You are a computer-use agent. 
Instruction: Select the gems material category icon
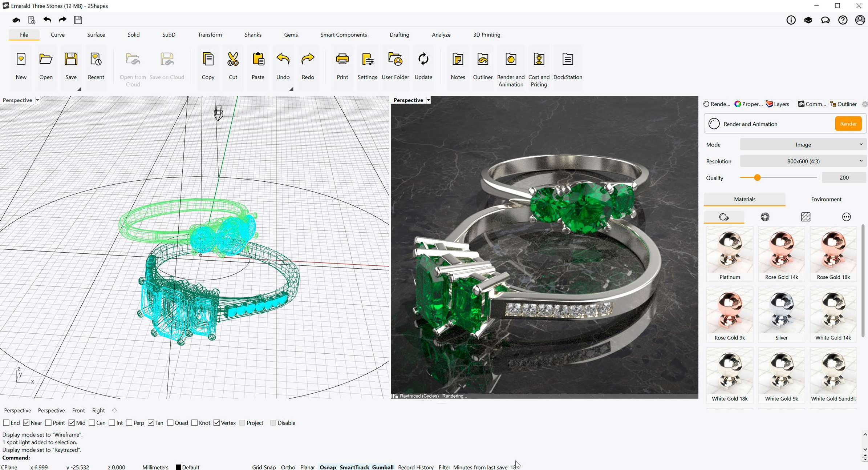765,217
